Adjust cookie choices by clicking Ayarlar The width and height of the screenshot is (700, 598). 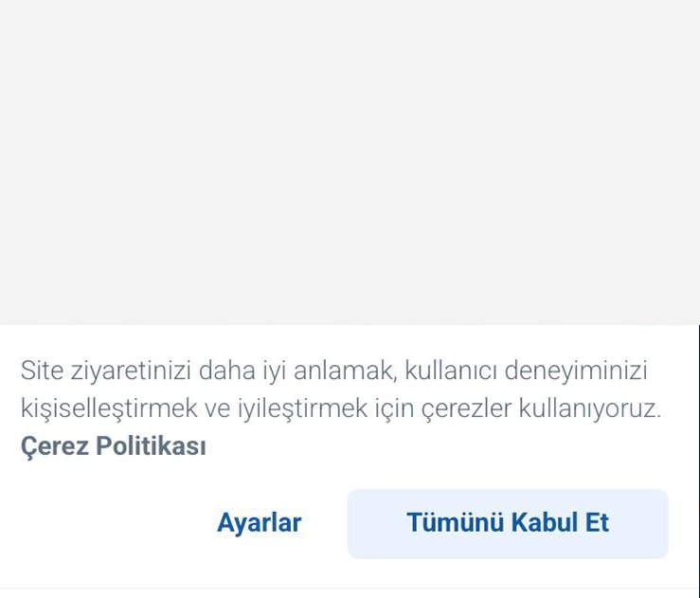pyautogui.click(x=259, y=523)
